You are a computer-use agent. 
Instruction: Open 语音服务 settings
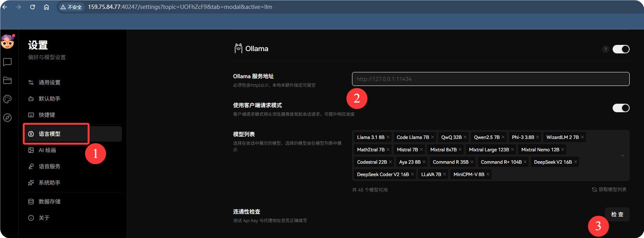coord(72,166)
